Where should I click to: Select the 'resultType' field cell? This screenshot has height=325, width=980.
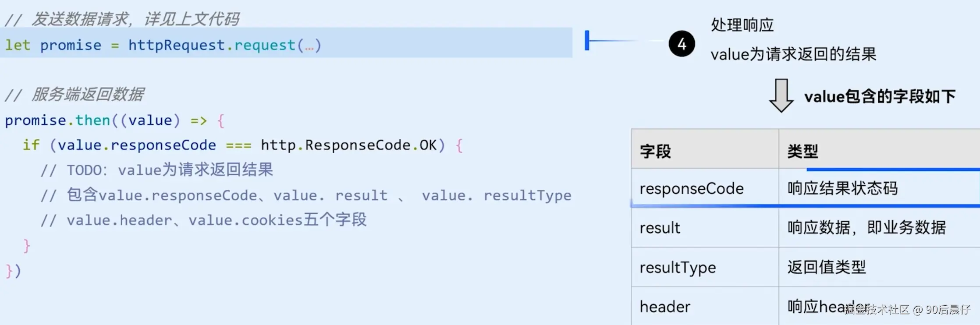pos(678,267)
